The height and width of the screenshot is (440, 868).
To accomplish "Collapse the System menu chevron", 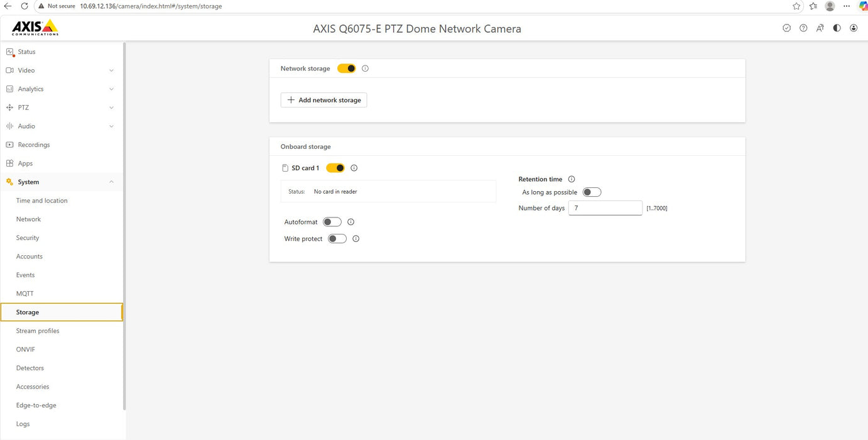I will click(x=112, y=182).
